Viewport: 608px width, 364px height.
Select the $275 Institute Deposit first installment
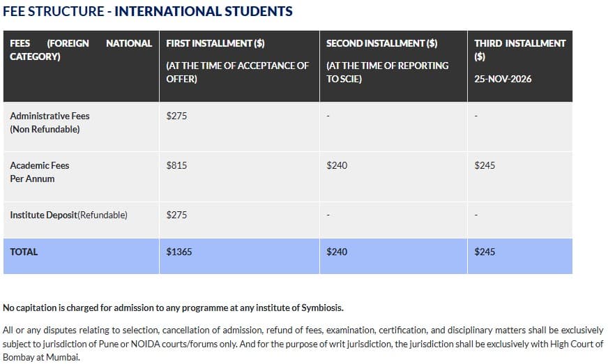coord(176,215)
